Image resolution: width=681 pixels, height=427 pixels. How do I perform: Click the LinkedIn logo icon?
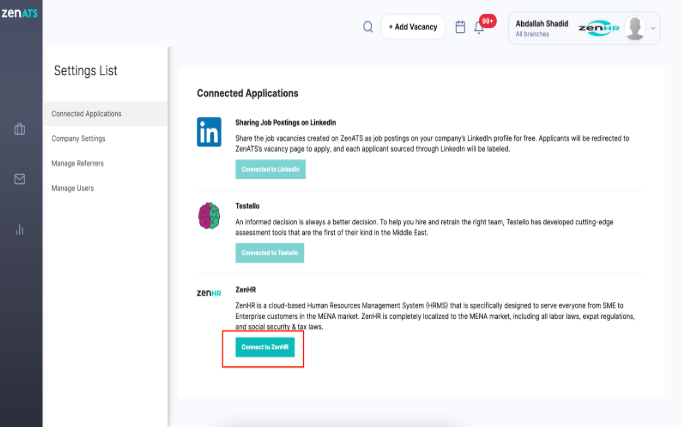coord(209,132)
